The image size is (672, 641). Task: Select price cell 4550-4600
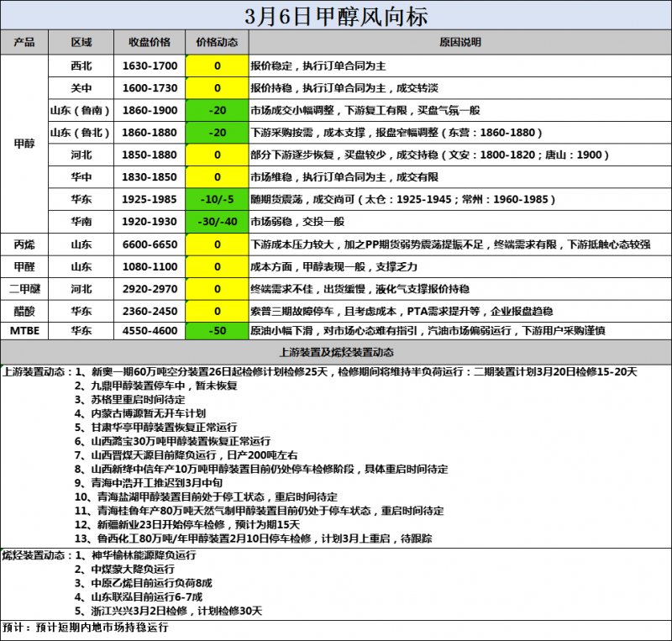(150, 331)
